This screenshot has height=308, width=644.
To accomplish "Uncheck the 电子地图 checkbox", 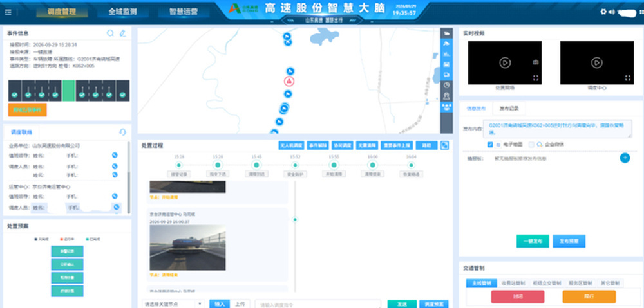I will (490, 145).
